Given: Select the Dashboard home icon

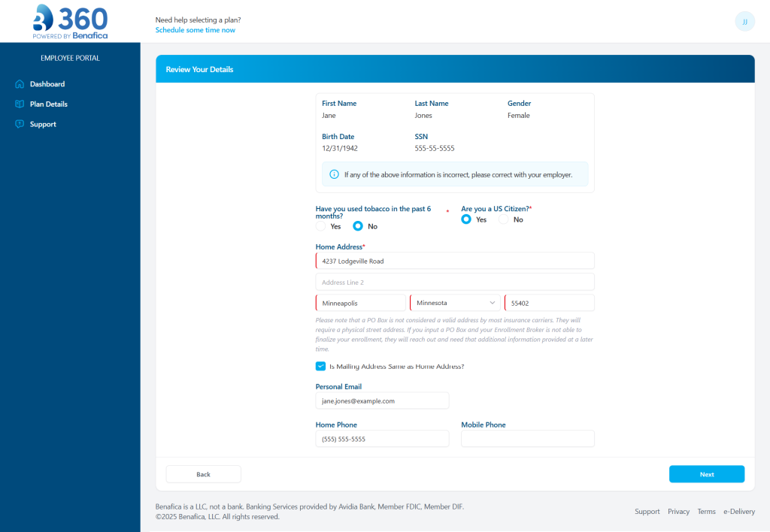Looking at the screenshot, I should tap(19, 83).
